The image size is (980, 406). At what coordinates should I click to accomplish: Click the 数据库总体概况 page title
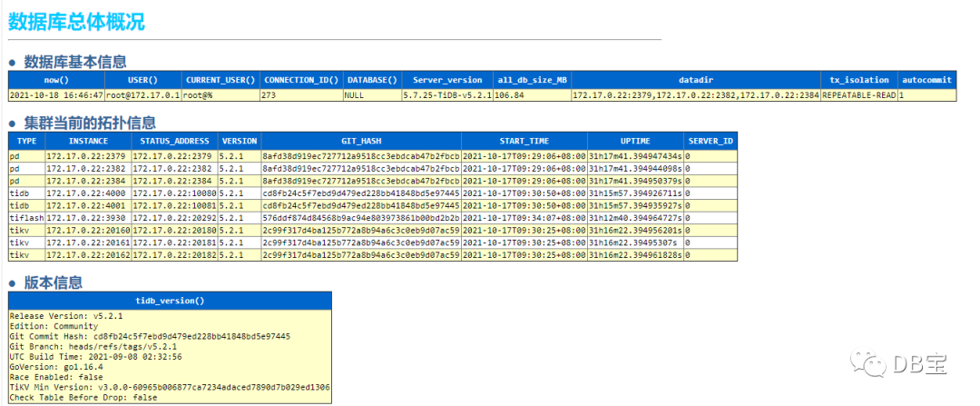[x=76, y=21]
